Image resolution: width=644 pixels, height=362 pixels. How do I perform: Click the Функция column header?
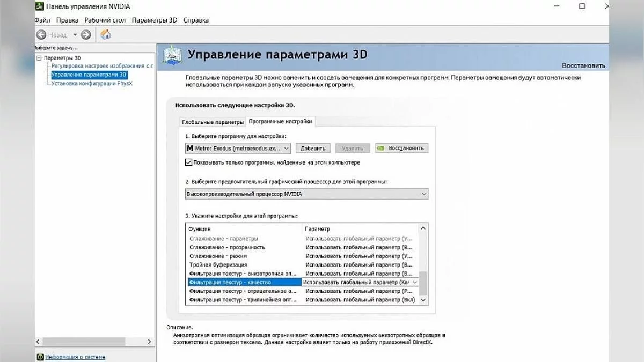point(244,229)
